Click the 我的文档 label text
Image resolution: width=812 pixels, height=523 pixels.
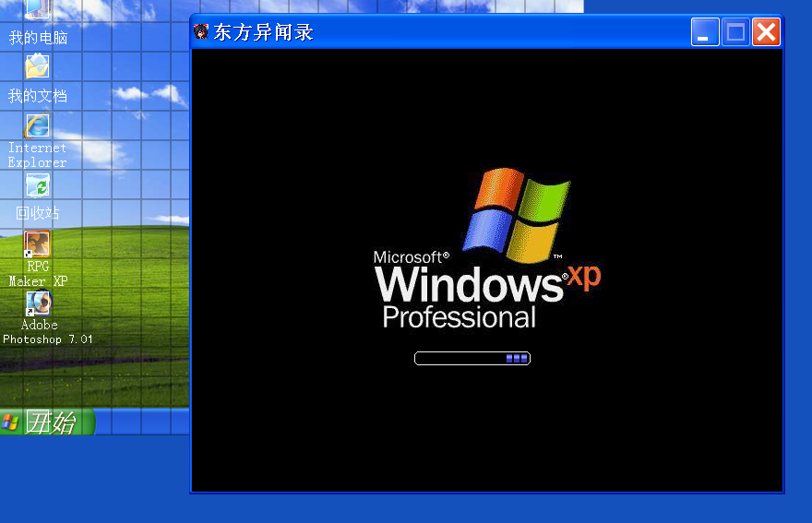click(x=37, y=96)
